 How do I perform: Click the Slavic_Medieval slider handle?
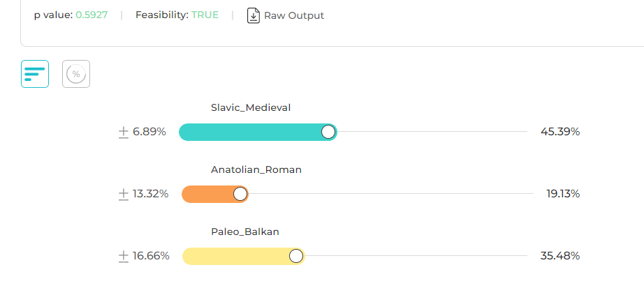[328, 132]
